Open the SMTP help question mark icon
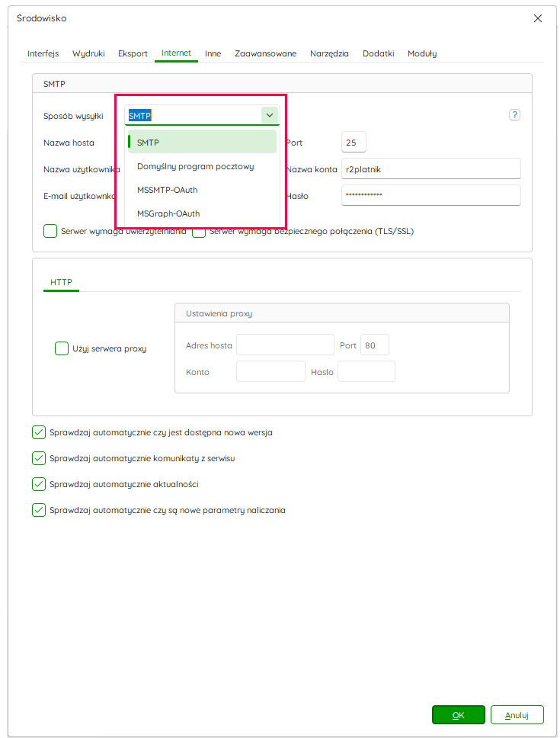 pos(514,115)
